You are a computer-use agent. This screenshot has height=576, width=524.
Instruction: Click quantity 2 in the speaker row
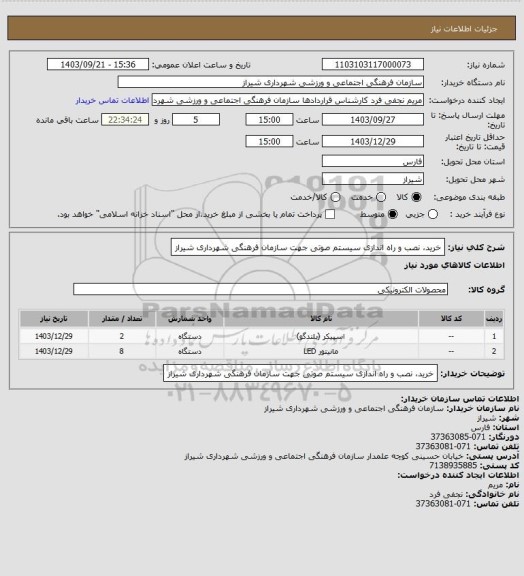[122, 336]
